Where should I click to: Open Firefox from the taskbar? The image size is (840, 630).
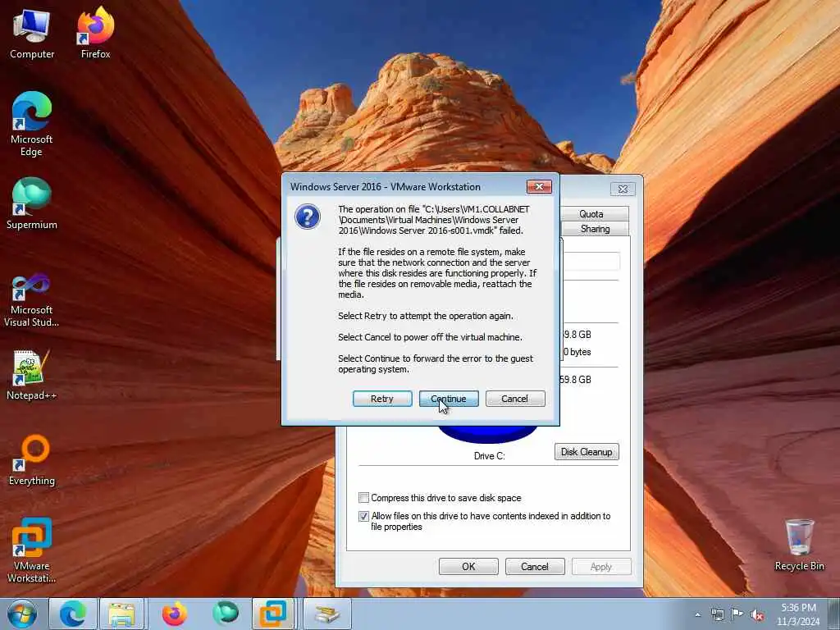(x=174, y=614)
